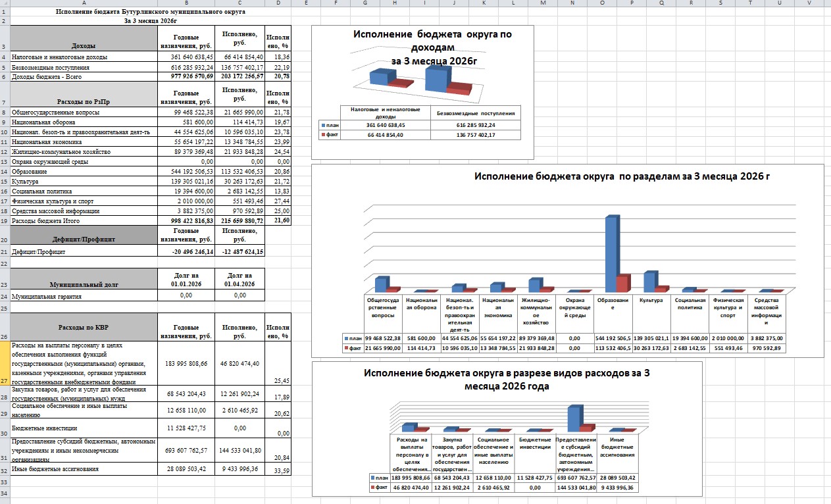This screenshot has width=831, height=504.
Task: Select the tall blue Образование bar in sections chart
Action: [612, 253]
